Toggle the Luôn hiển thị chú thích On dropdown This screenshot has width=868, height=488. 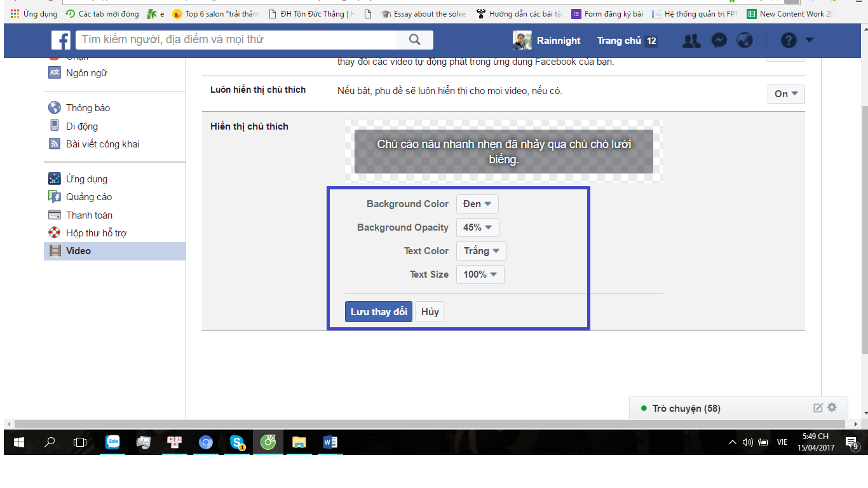[786, 94]
